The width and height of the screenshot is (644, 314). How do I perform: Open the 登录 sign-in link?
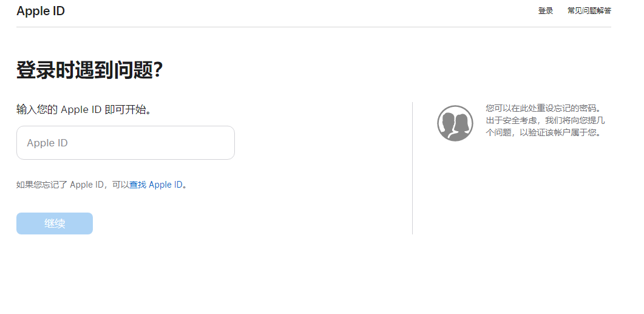coord(545,11)
